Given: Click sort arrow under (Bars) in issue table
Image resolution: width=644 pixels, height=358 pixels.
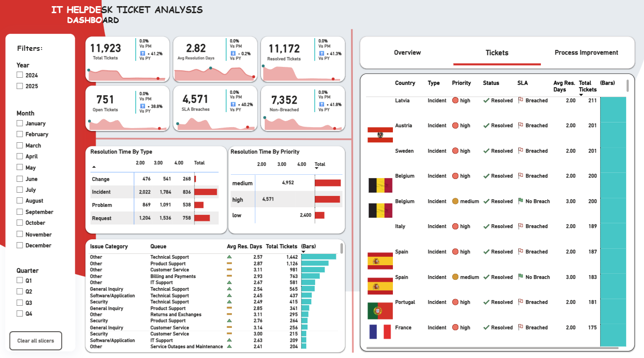Looking at the screenshot, I should coord(303,252).
